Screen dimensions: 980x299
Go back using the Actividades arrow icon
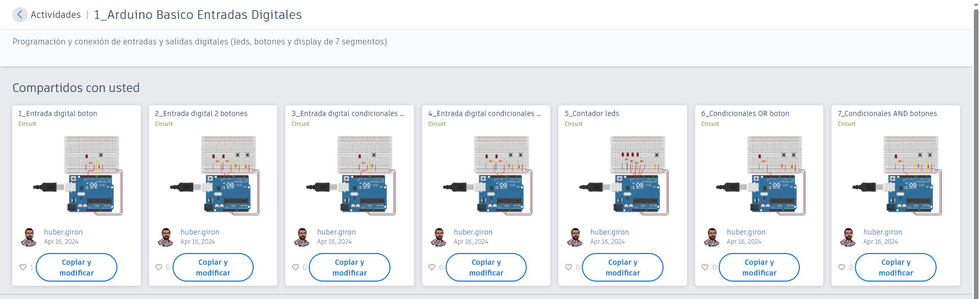19,14
